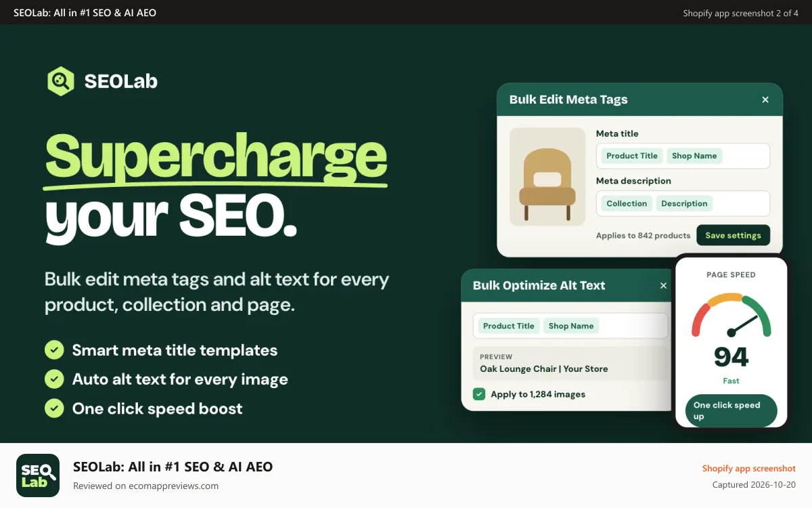Select the Product Title tag in Meta title
This screenshot has height=508, width=812.
coord(631,156)
